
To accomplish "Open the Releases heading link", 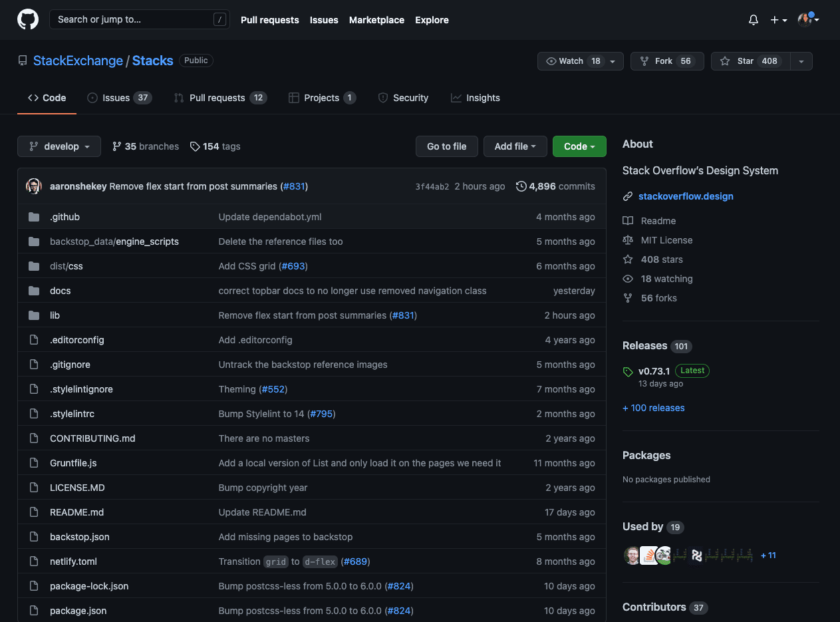I will (657, 346).
